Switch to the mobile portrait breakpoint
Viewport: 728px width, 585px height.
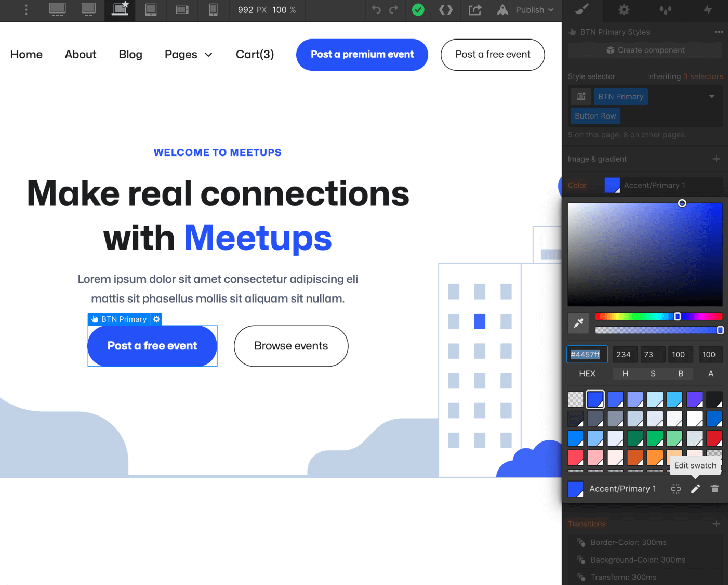[213, 10]
